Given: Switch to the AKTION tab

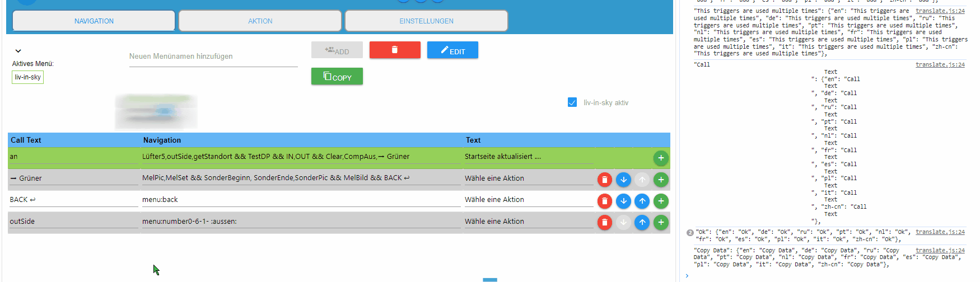Looking at the screenshot, I should (x=260, y=21).
